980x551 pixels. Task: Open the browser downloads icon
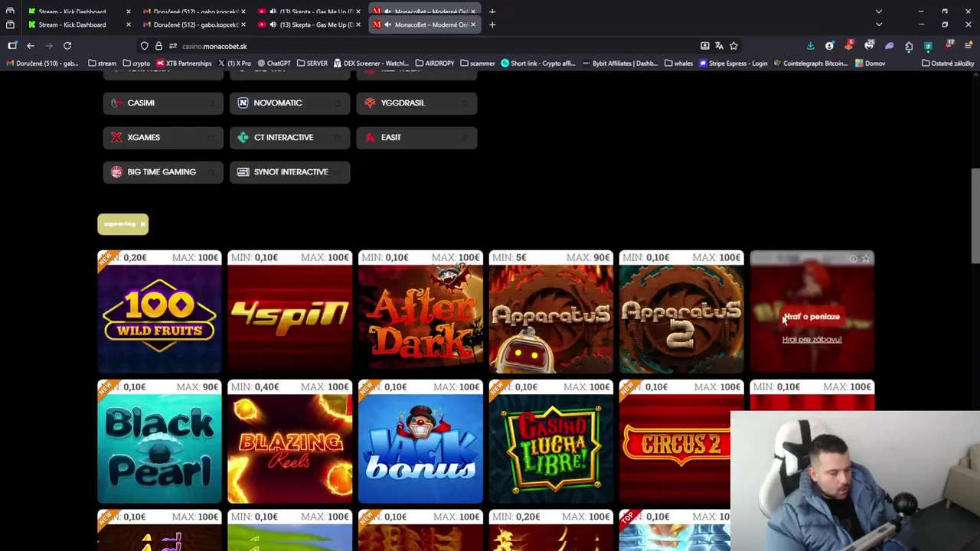coord(810,46)
